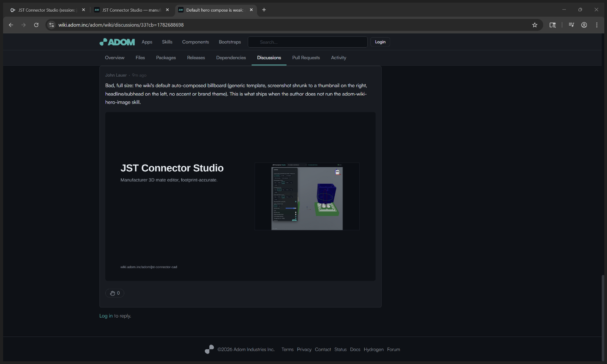This screenshot has height=364, width=607.
Task: Close the 'Default hero compose is weak' tab
Action: click(x=251, y=10)
